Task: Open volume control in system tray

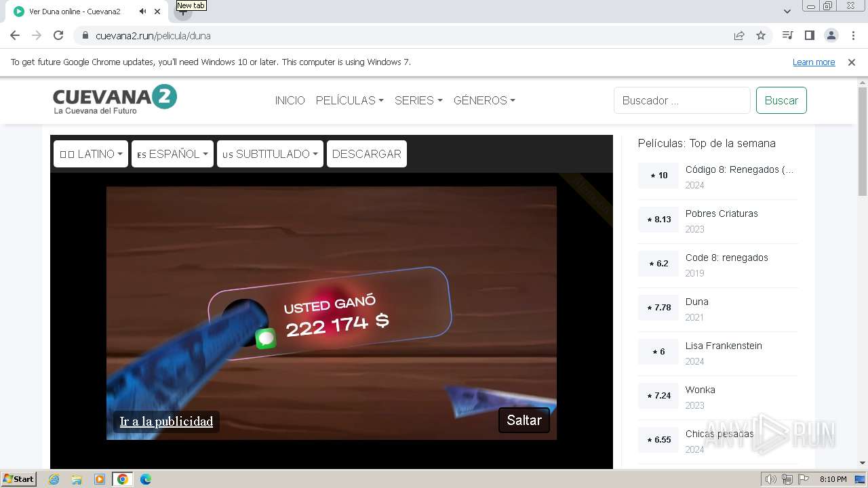Action: click(771, 479)
